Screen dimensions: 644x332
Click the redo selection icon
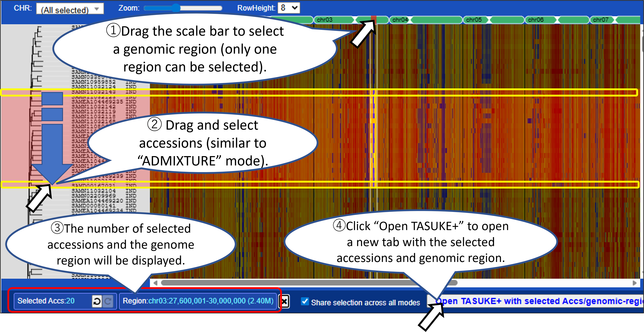click(108, 301)
